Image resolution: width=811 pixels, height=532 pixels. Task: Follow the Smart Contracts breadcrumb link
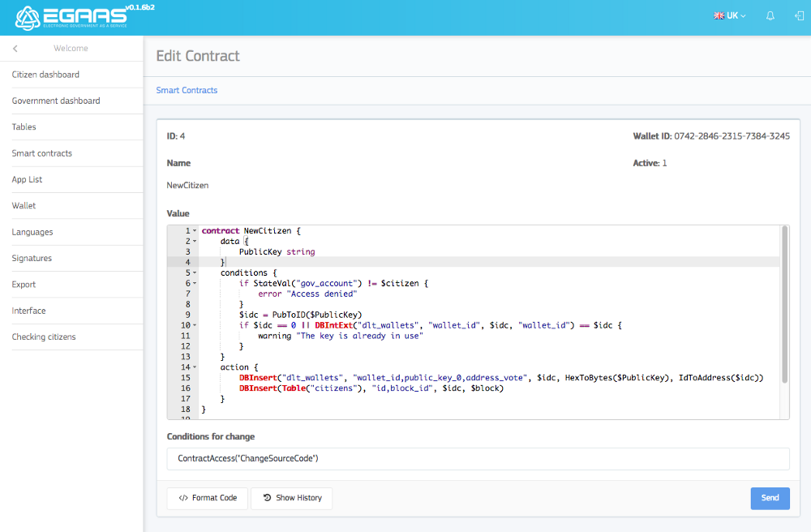pyautogui.click(x=187, y=91)
